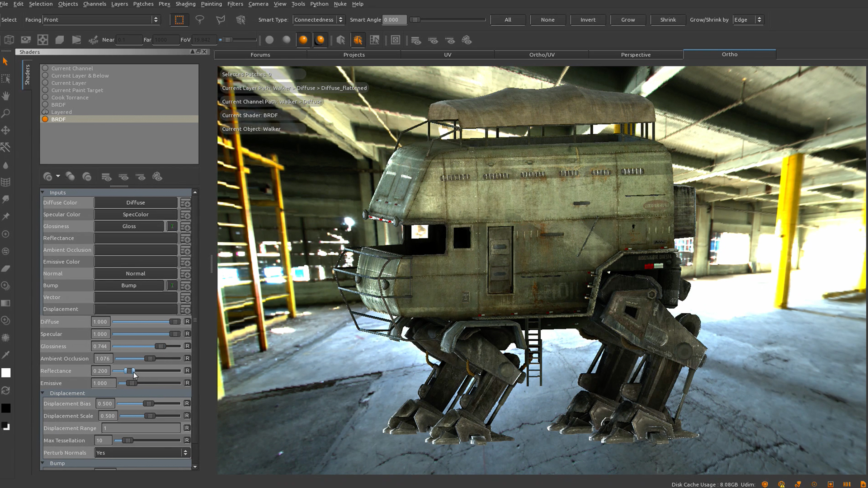
Task: Open Grow/Shrink by Edge dropdown
Action: coord(748,20)
